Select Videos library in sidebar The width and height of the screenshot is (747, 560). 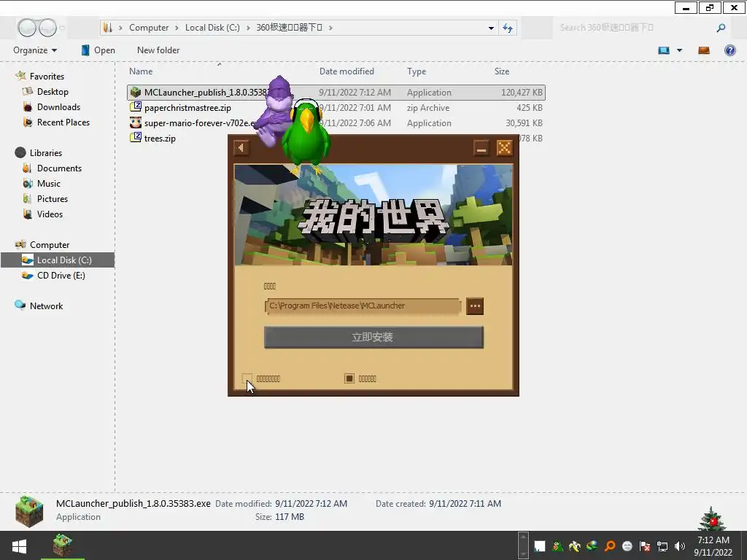(50, 214)
